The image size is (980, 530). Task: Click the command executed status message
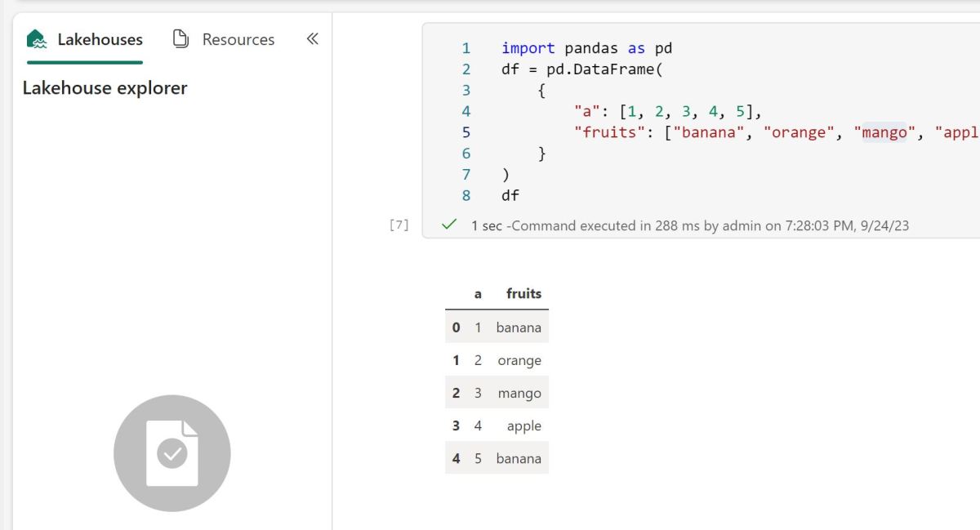pos(689,225)
